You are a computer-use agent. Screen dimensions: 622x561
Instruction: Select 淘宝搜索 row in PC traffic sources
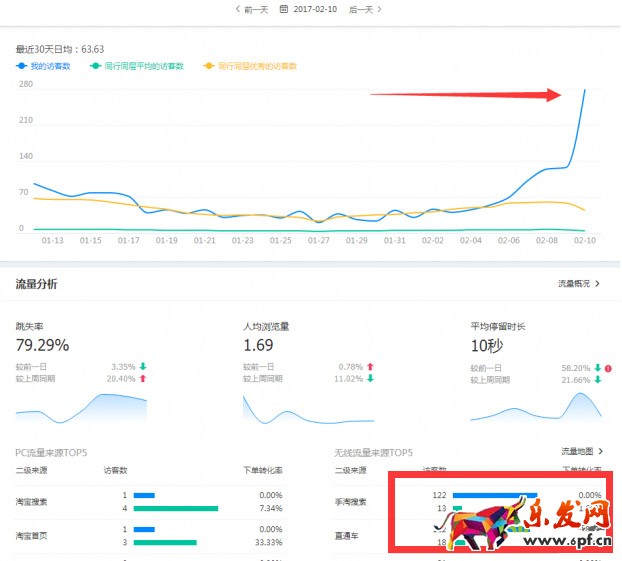pos(30,501)
